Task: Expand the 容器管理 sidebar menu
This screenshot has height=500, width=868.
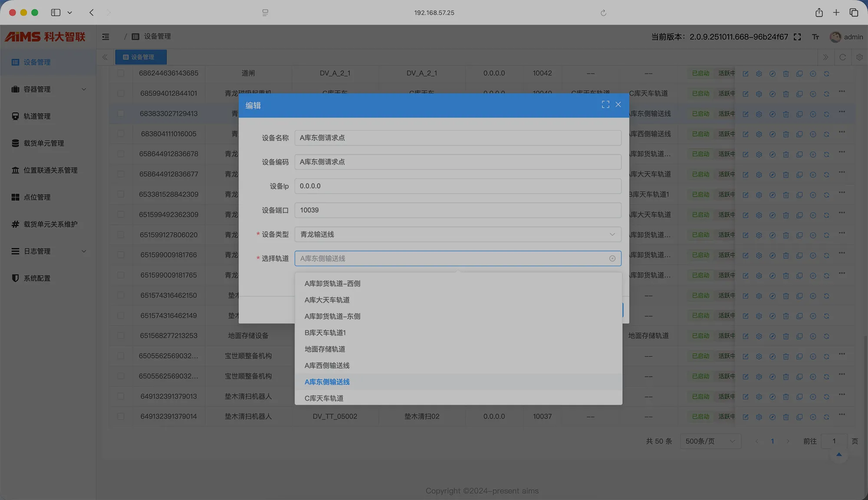Action: click(48, 89)
